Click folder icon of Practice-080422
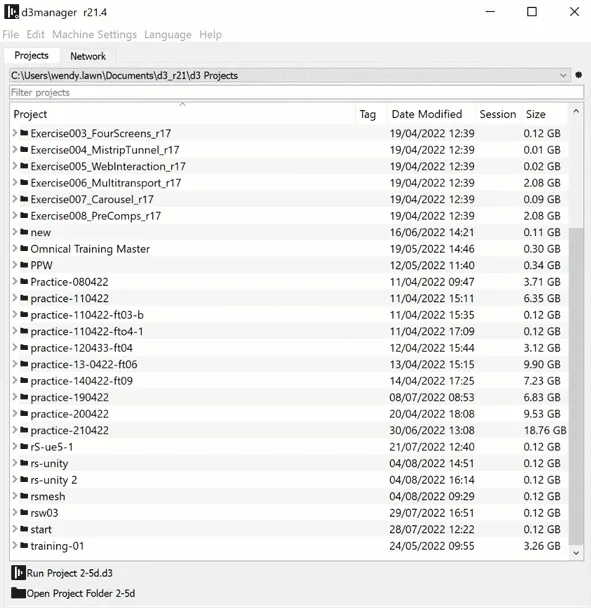Image resolution: width=591 pixels, height=608 pixels. coord(24,282)
